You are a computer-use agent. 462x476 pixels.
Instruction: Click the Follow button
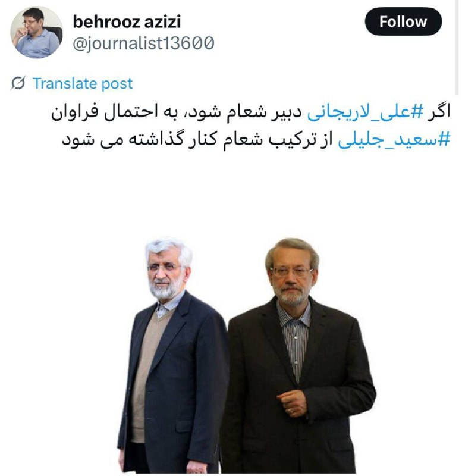[x=403, y=21]
